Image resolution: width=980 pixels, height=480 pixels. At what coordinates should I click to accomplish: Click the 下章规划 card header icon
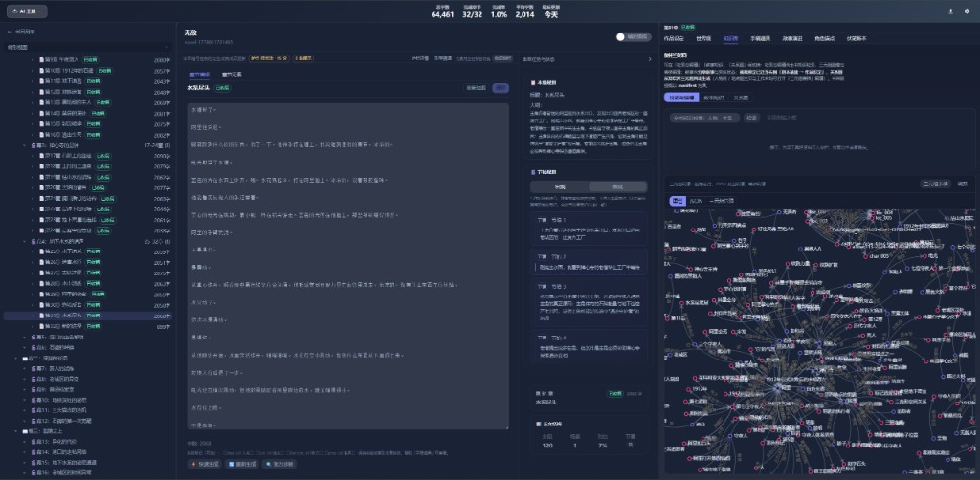[x=533, y=172]
